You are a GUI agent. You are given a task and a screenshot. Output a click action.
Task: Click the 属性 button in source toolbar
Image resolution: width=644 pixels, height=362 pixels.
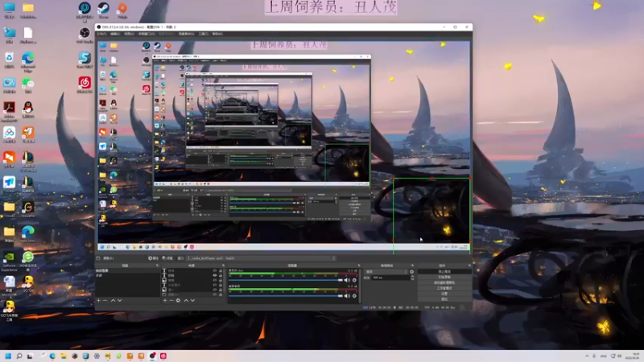coord(153,258)
